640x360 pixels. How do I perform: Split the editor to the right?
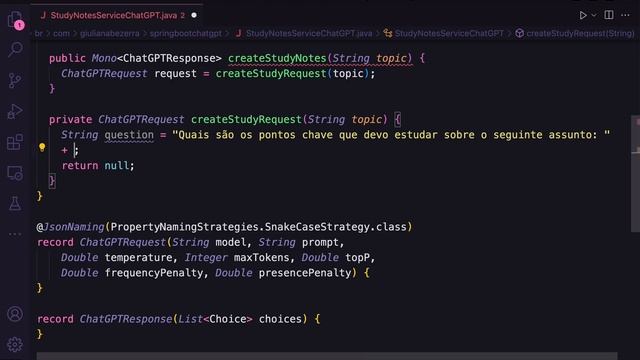[x=609, y=15]
